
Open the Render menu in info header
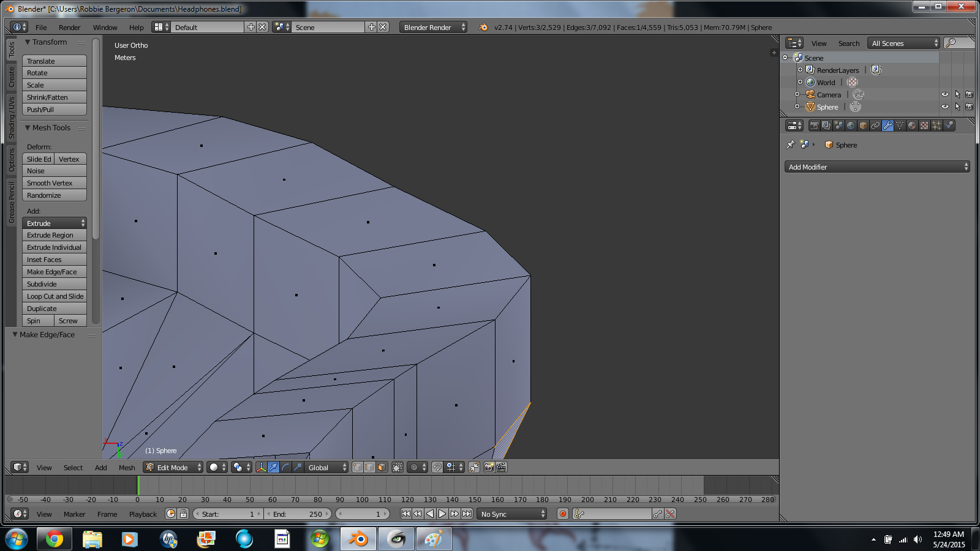tap(70, 27)
